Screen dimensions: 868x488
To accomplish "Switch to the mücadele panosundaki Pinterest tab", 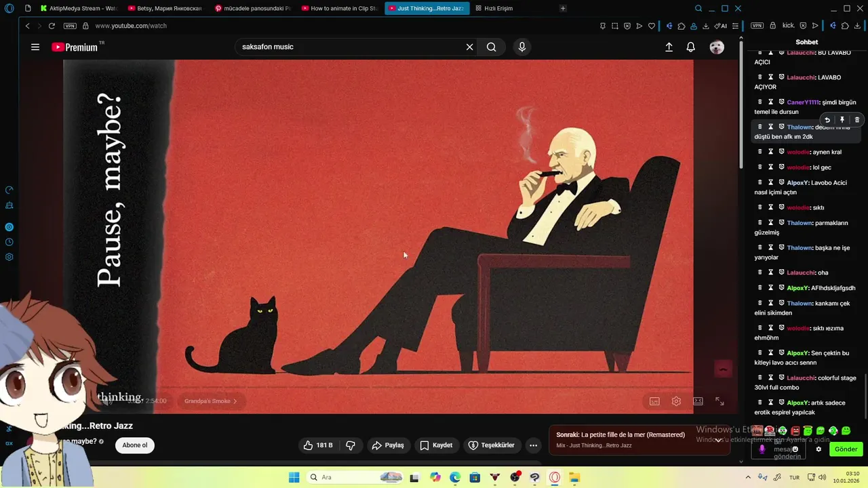I will (x=252, y=8).
